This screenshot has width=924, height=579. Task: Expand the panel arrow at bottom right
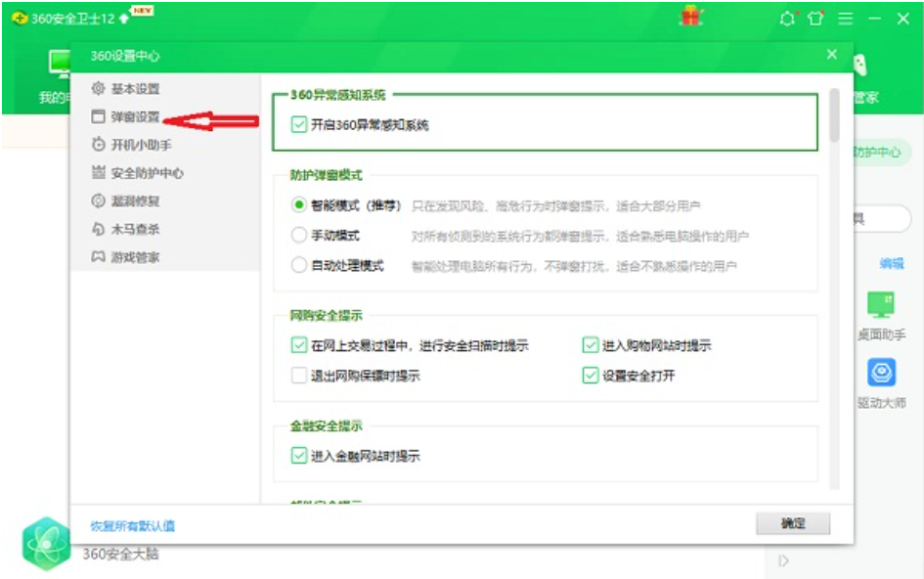click(x=783, y=560)
